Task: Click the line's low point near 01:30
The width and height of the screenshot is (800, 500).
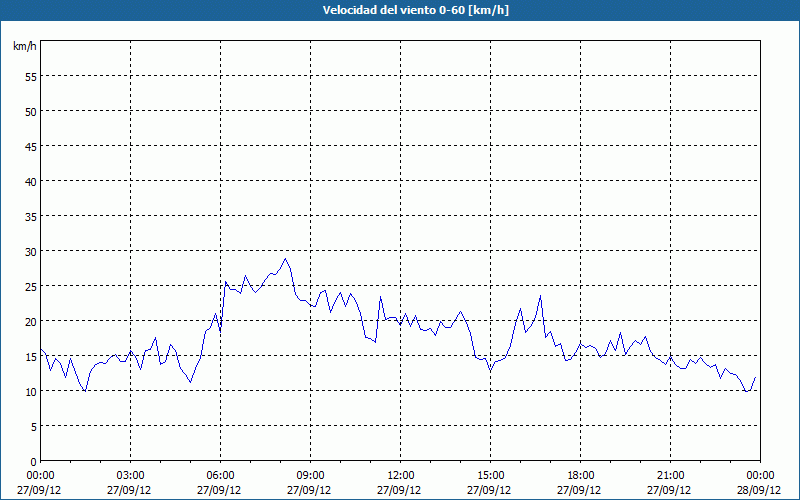Action: point(85,391)
